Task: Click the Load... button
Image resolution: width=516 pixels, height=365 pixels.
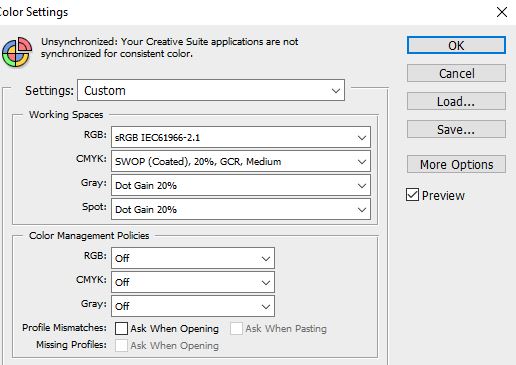Action: [456, 101]
